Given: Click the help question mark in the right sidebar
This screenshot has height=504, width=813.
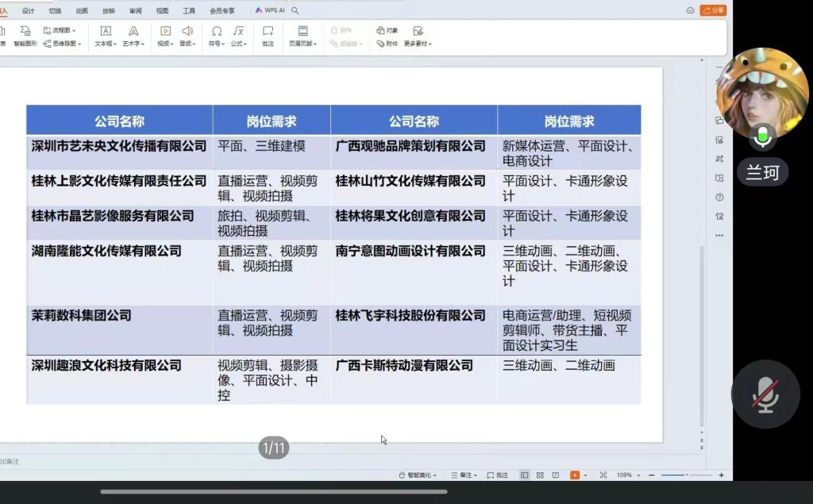Looking at the screenshot, I should pos(719,197).
